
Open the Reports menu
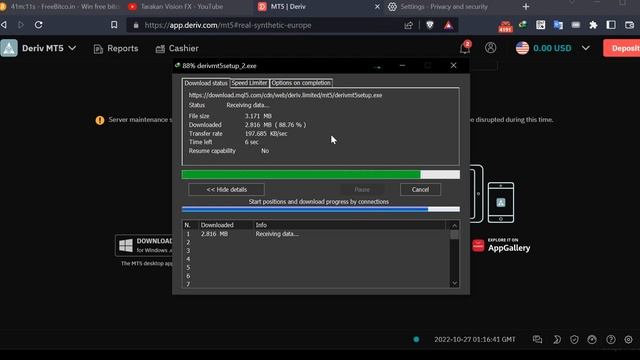(116, 49)
